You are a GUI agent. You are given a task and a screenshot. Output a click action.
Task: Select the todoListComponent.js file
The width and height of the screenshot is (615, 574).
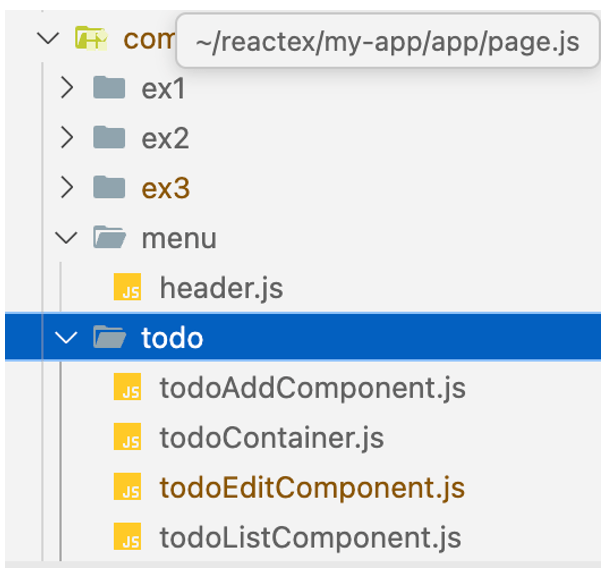click(310, 538)
